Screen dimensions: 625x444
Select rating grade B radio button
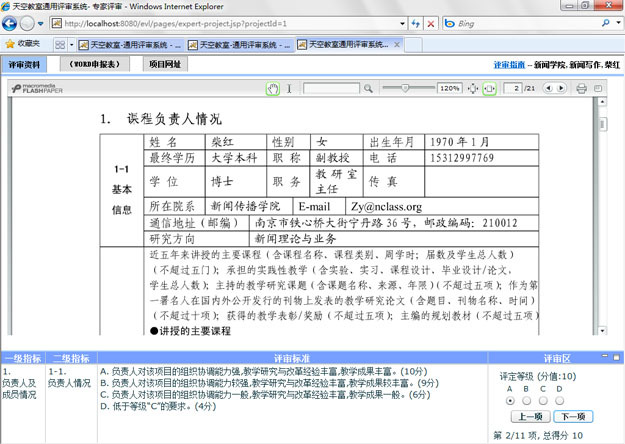(x=527, y=401)
